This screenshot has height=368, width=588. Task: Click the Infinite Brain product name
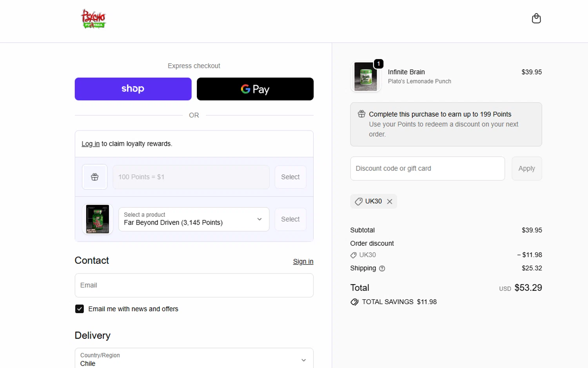pos(406,72)
